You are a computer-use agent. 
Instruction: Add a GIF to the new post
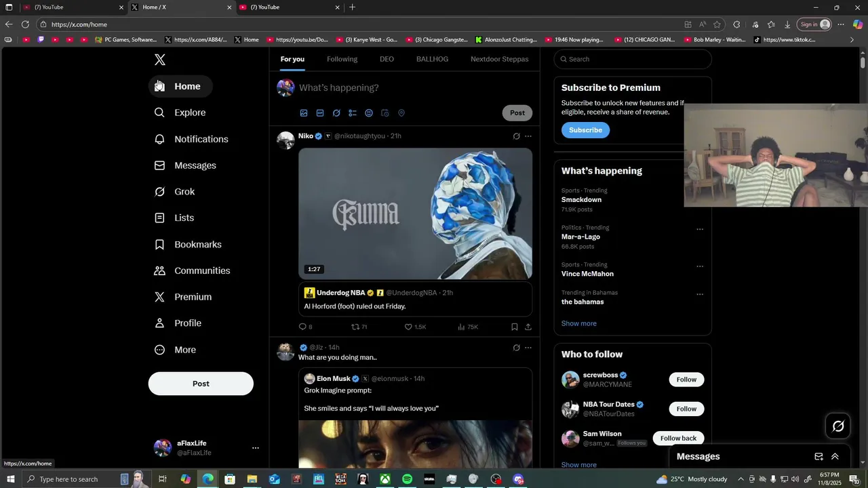click(x=320, y=113)
